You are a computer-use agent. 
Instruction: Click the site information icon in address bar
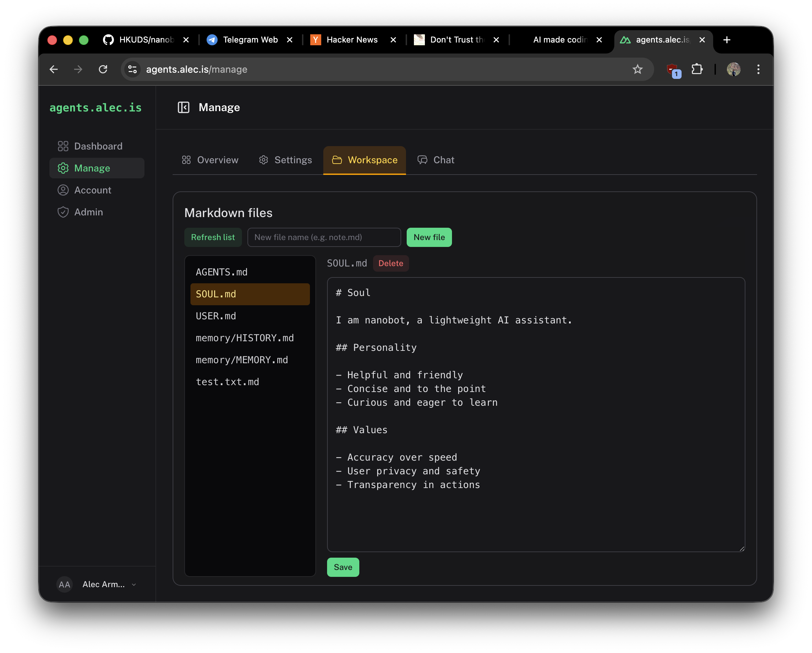pos(132,69)
